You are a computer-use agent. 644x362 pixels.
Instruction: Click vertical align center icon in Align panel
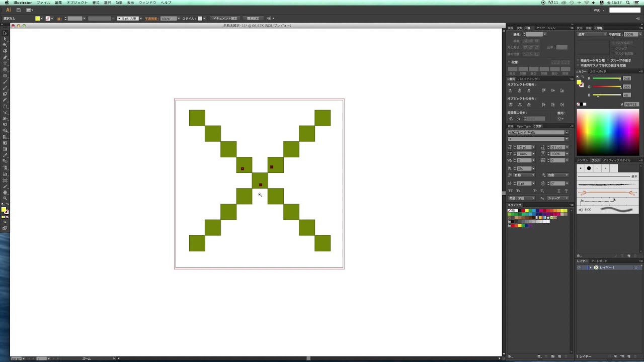(x=553, y=90)
